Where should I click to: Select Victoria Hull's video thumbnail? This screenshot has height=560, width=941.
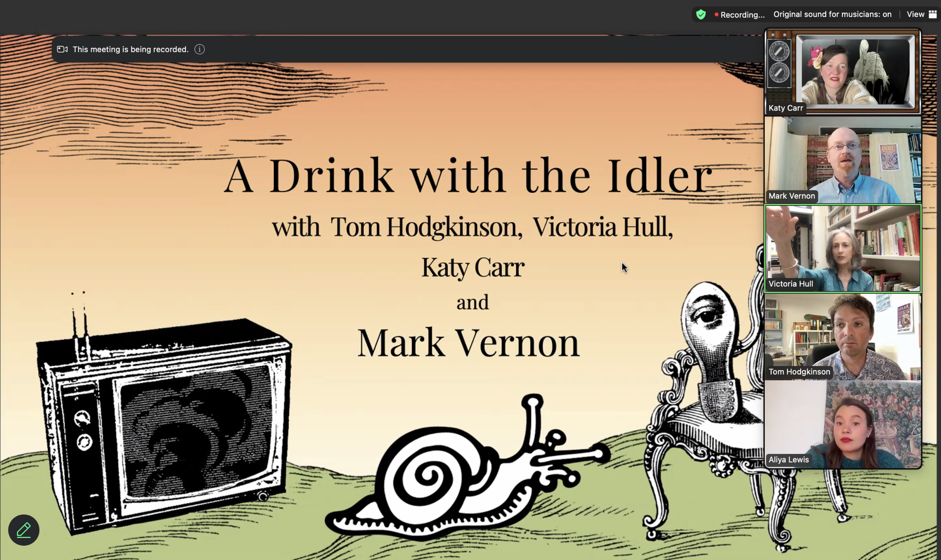point(843,248)
